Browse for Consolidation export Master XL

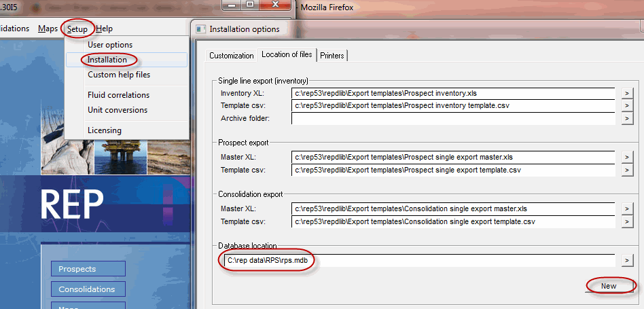coord(627,208)
